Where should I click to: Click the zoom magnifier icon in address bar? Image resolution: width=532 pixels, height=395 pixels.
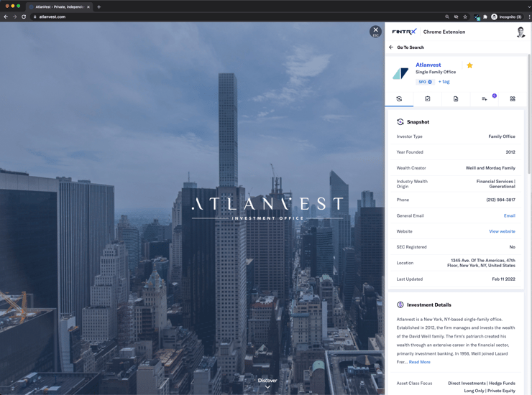pyautogui.click(x=447, y=17)
